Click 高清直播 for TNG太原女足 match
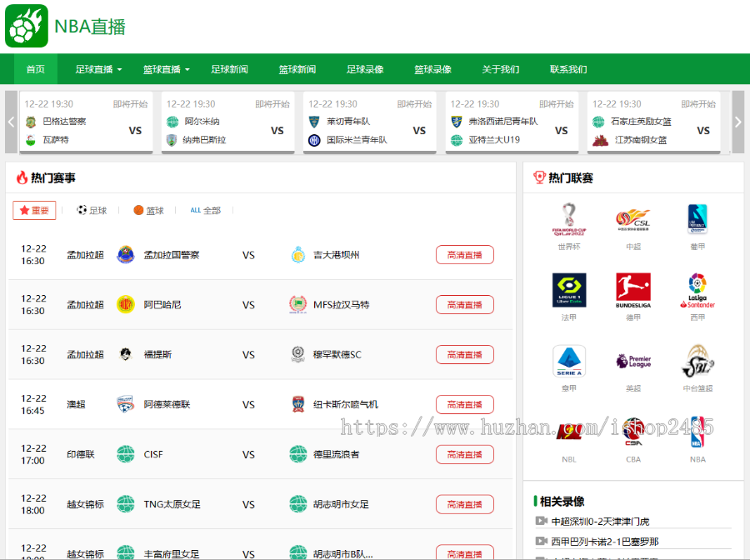750x560 pixels. 464,504
